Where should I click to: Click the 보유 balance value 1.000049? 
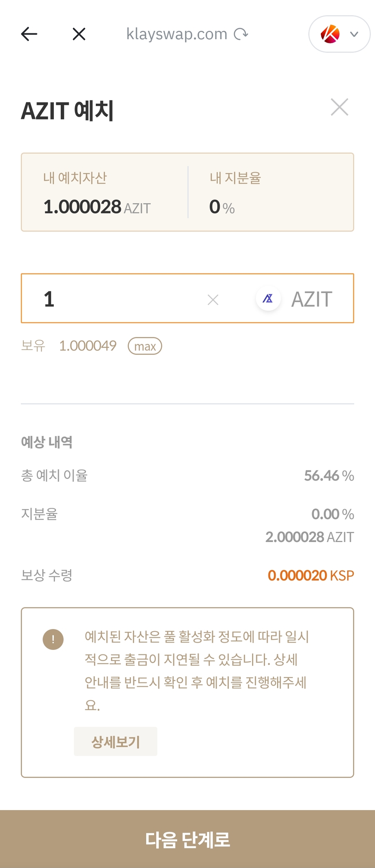pos(87,346)
